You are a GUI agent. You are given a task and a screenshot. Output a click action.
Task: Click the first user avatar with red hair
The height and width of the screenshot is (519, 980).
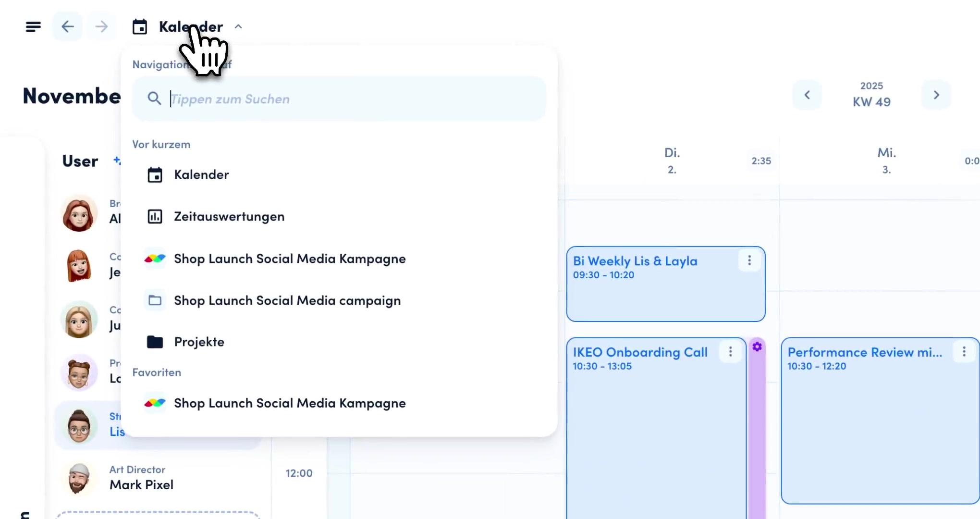point(79,213)
